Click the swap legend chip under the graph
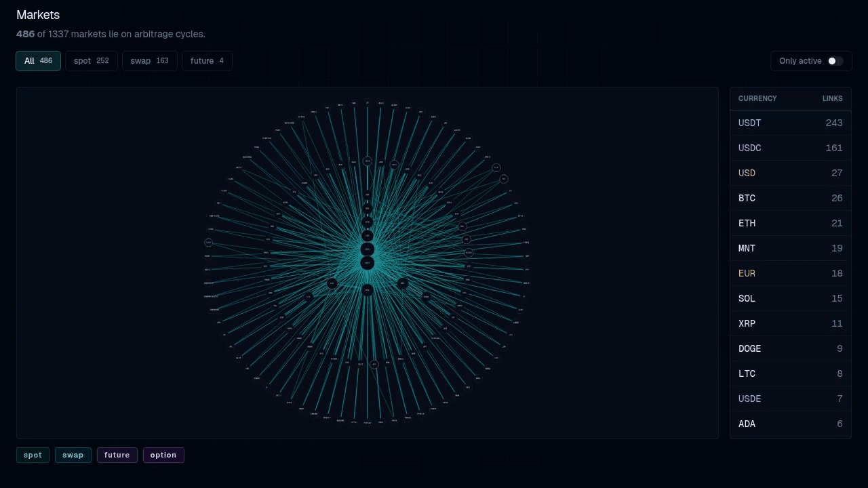Image resolution: width=868 pixels, height=488 pixels. point(73,455)
